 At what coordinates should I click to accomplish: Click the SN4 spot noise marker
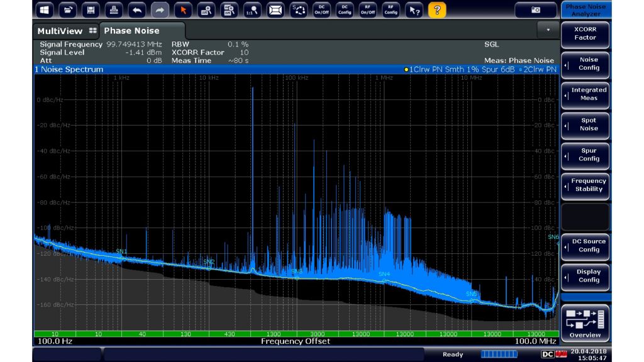384,274
